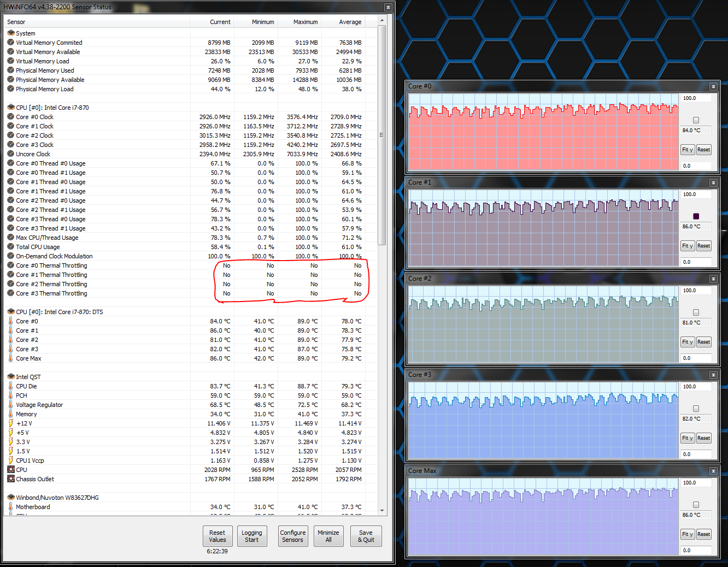The height and width of the screenshot is (567, 728).
Task: Click the Core #2 temperature graph area
Action: click(x=543, y=324)
